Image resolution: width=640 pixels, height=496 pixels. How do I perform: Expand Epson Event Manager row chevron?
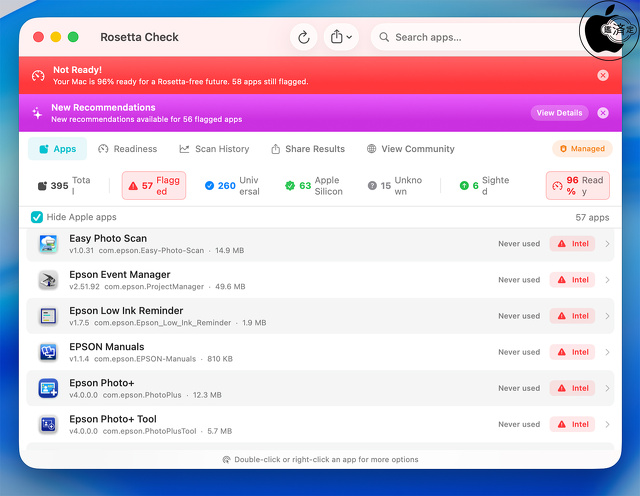607,280
